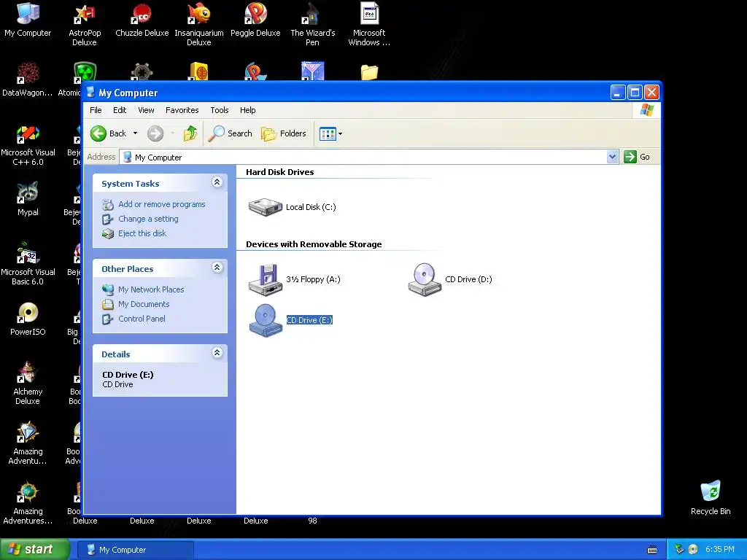Click My Computer taskbar button
Viewport: 747px width, 560px height.
pos(135,550)
